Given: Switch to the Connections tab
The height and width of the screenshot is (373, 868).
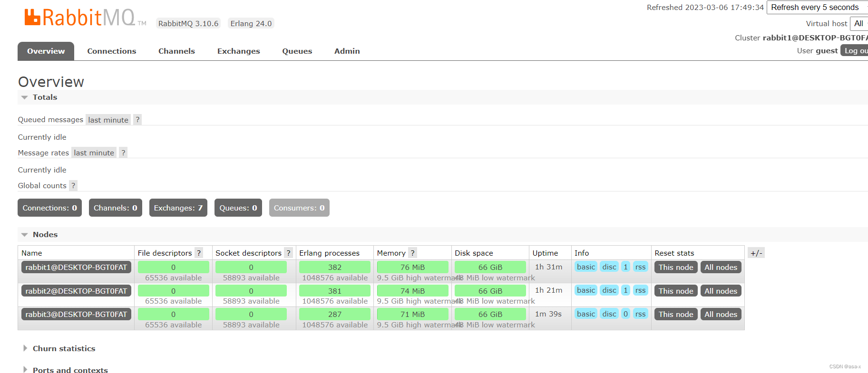Looking at the screenshot, I should (x=111, y=51).
